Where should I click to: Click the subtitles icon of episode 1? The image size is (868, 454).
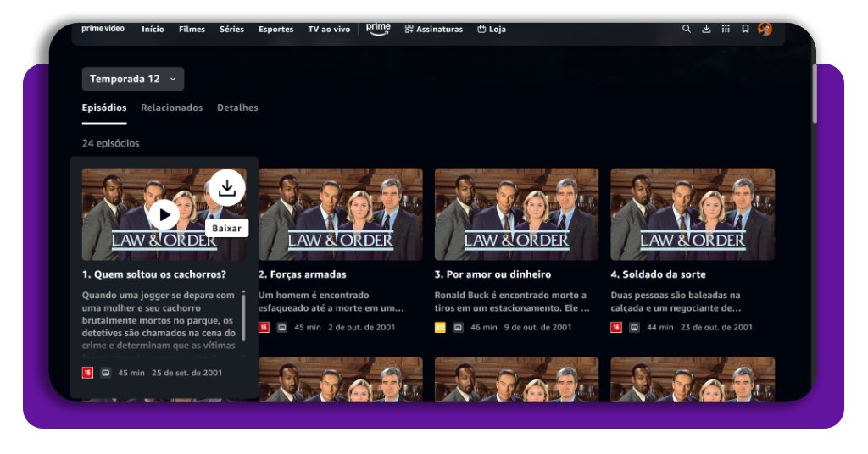[106, 373]
